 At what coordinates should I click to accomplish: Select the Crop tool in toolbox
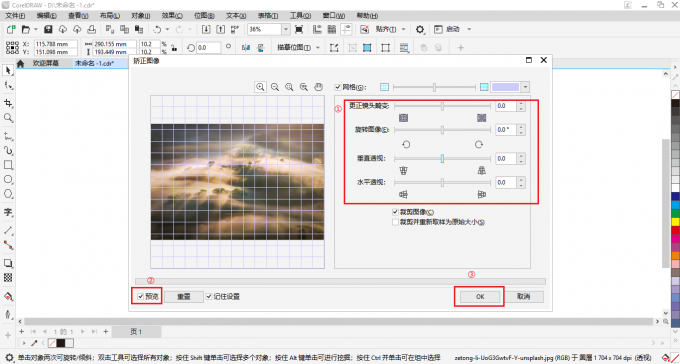click(8, 103)
